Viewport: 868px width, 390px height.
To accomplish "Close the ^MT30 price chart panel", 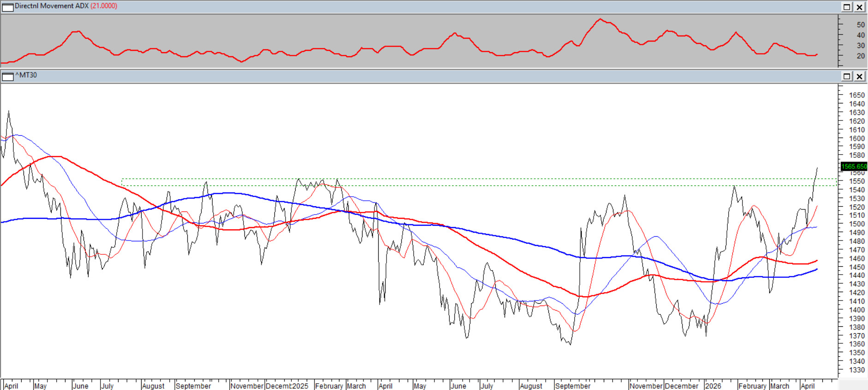I will [x=860, y=76].
